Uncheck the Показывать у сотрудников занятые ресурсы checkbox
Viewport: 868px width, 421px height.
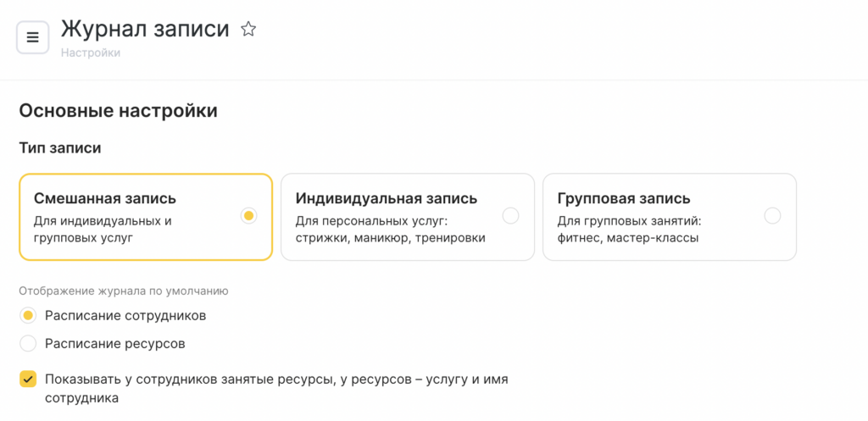pyautogui.click(x=28, y=379)
